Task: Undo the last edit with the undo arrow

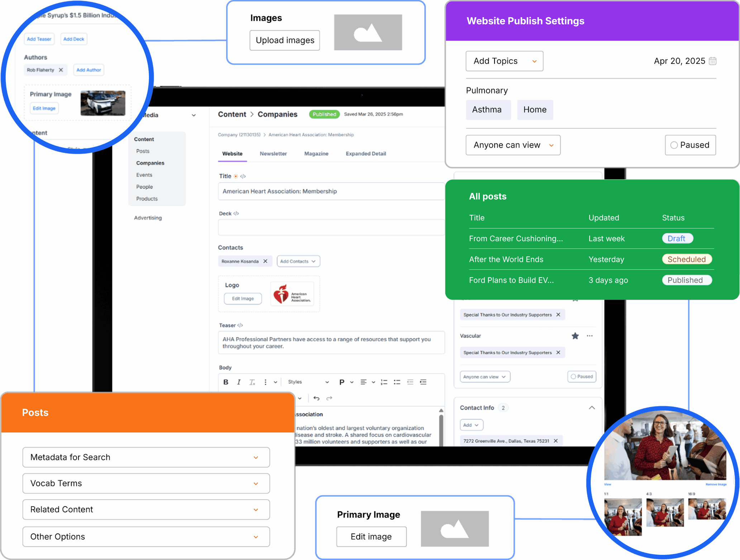Action: pos(316,398)
